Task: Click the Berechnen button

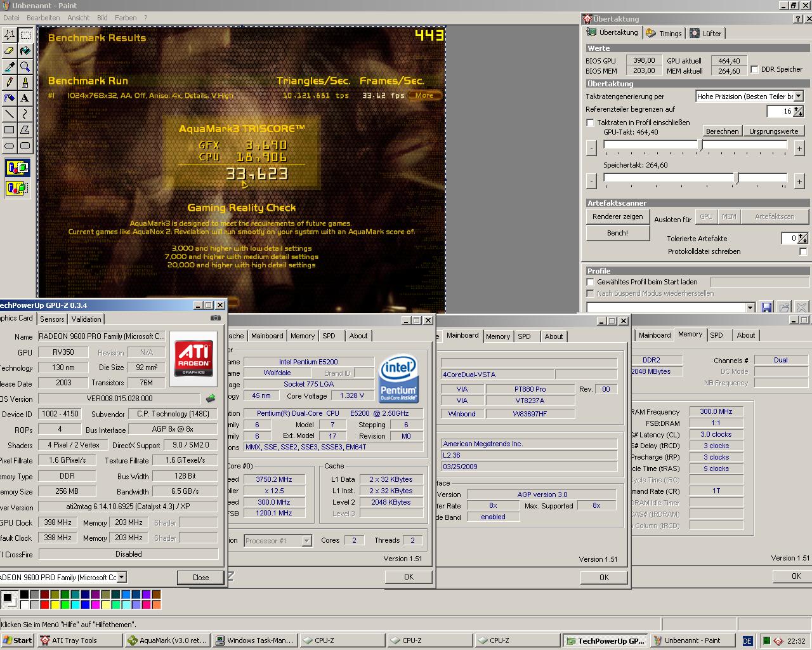Action: point(722,131)
